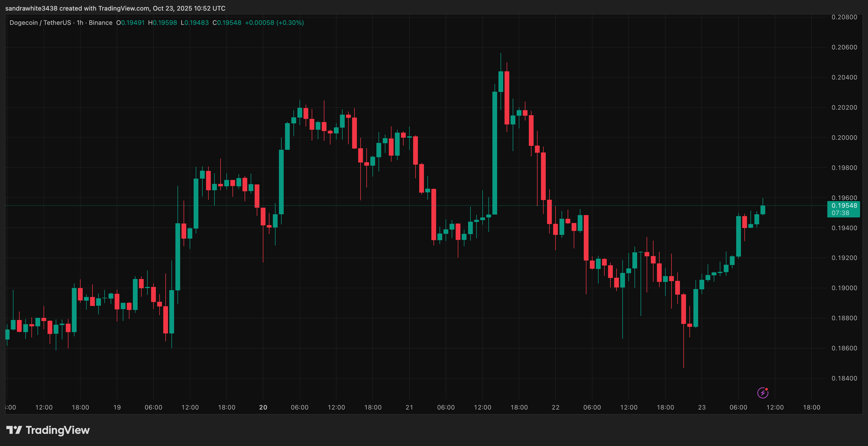Screen dimensions: 868x446
Task: Click the bold 20 date label on the time axis
Action: coord(263,407)
